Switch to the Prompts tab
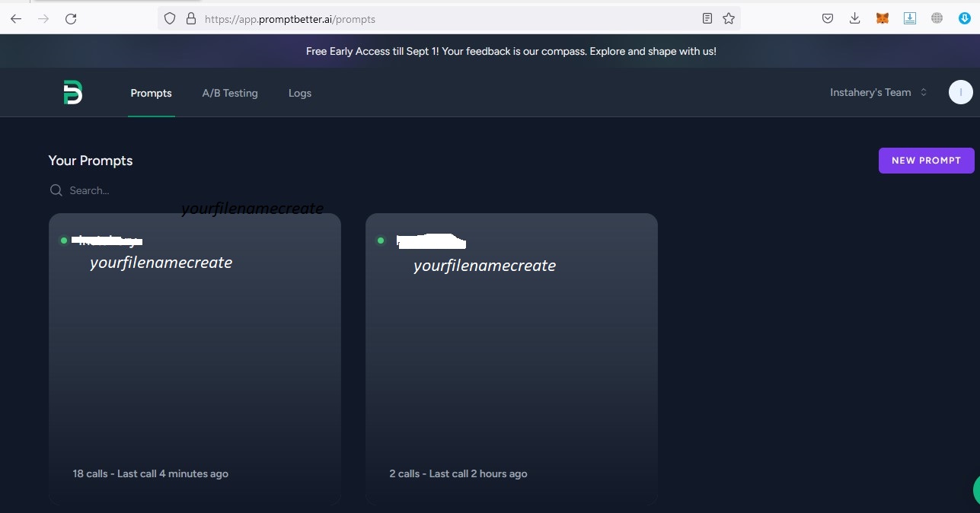 [x=151, y=93]
